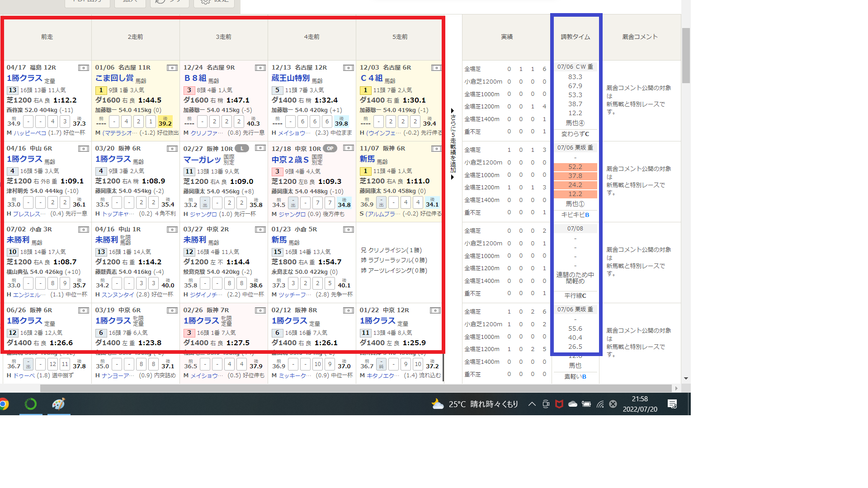Open こま回し賞 race link
The width and height of the screenshot is (868, 488).
click(114, 78)
